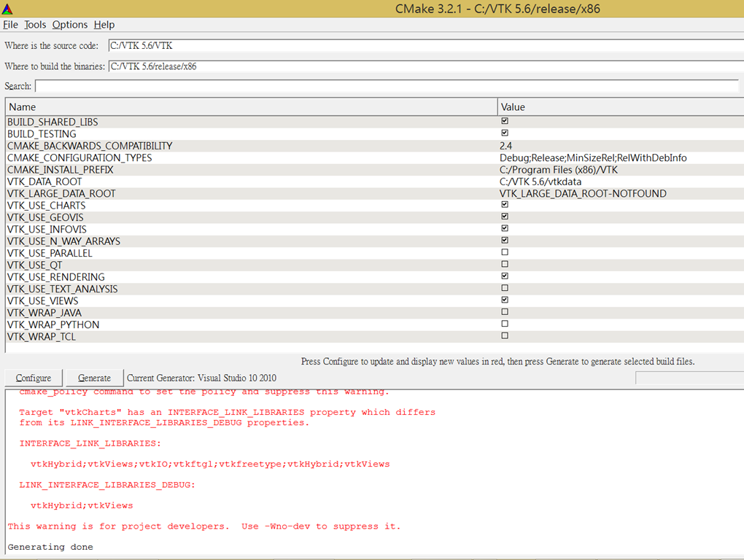The height and width of the screenshot is (560, 744).
Task: Select the VTK_WRAP_PYTHON entry name
Action: click(53, 324)
